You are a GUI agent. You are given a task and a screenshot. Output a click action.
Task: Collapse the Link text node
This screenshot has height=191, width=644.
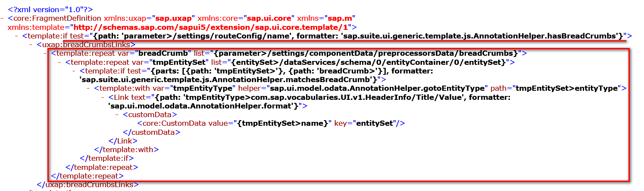click(x=103, y=97)
